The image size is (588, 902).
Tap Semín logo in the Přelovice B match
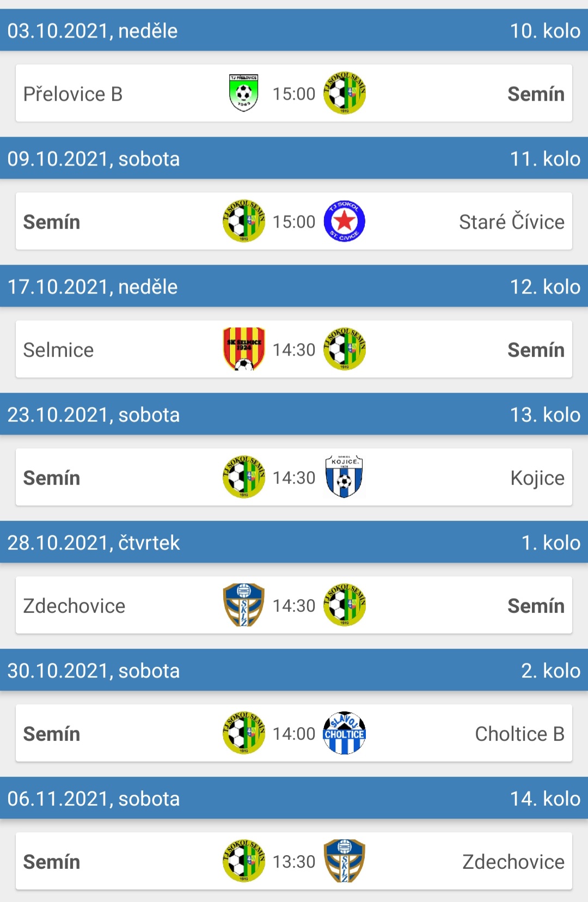point(344,93)
